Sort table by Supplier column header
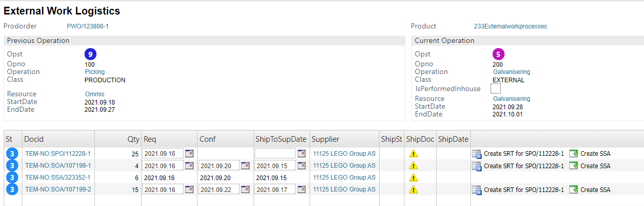644x206 pixels. [325, 139]
